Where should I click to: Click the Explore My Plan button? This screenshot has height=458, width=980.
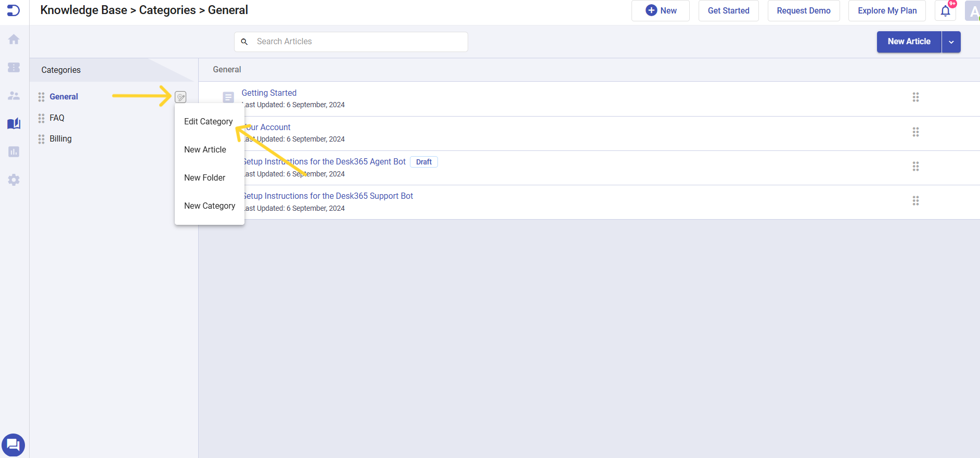[x=887, y=10]
